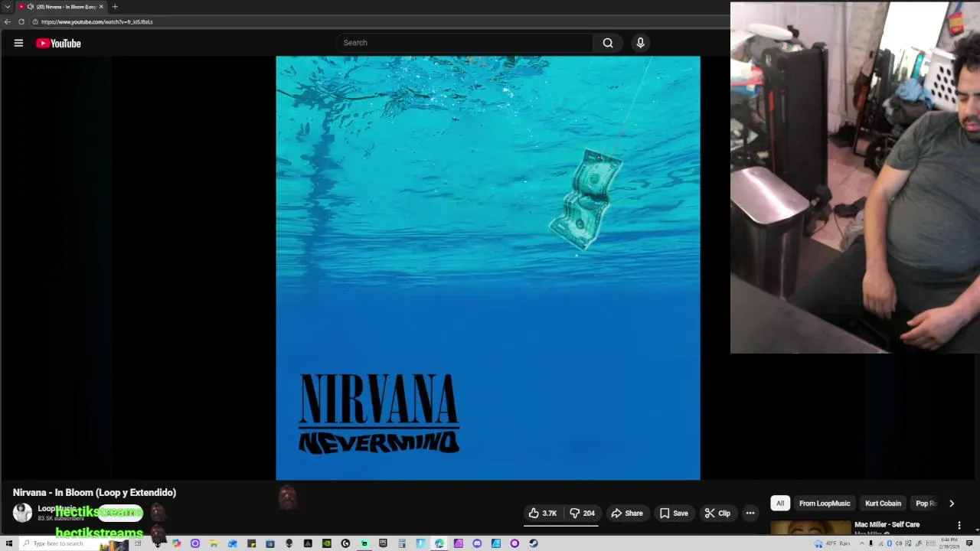Open Logitech G HUB from taskbar
980x551 pixels.
point(345,543)
